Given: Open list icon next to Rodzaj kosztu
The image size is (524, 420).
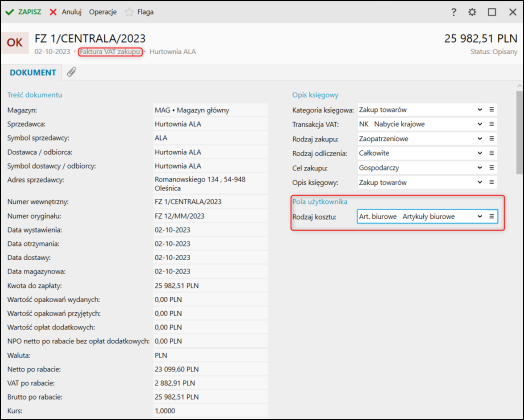Looking at the screenshot, I should pyautogui.click(x=492, y=217).
